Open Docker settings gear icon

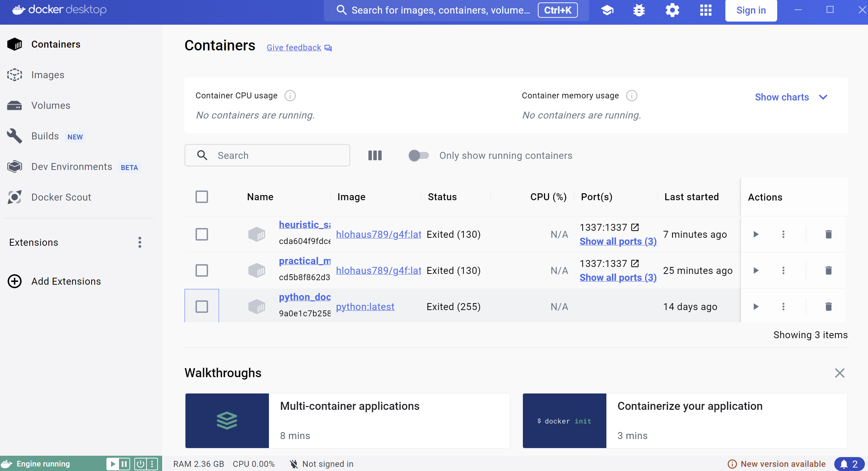pos(672,10)
